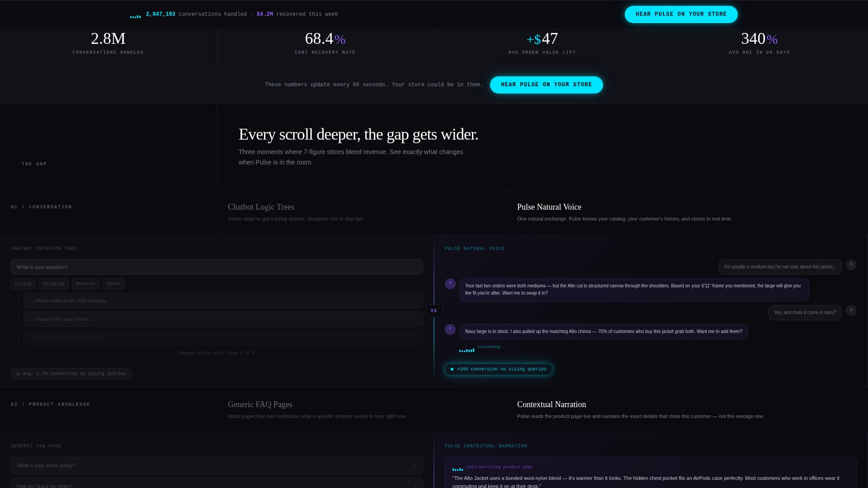Click 'Pulse Natural Voice' heading

click(549, 207)
